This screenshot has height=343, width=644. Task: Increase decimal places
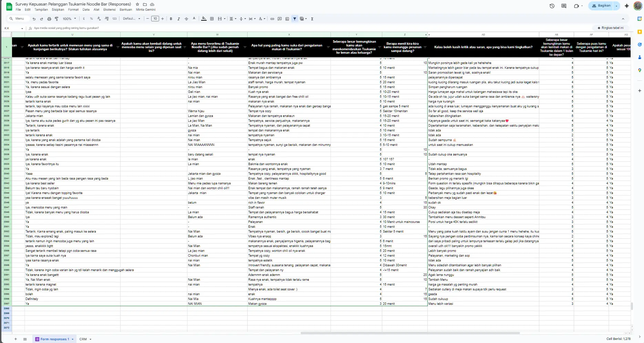(x=106, y=19)
